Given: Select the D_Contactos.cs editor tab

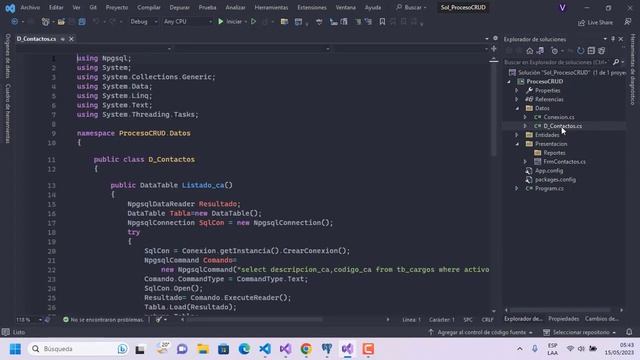Looking at the screenshot, I should [36, 39].
